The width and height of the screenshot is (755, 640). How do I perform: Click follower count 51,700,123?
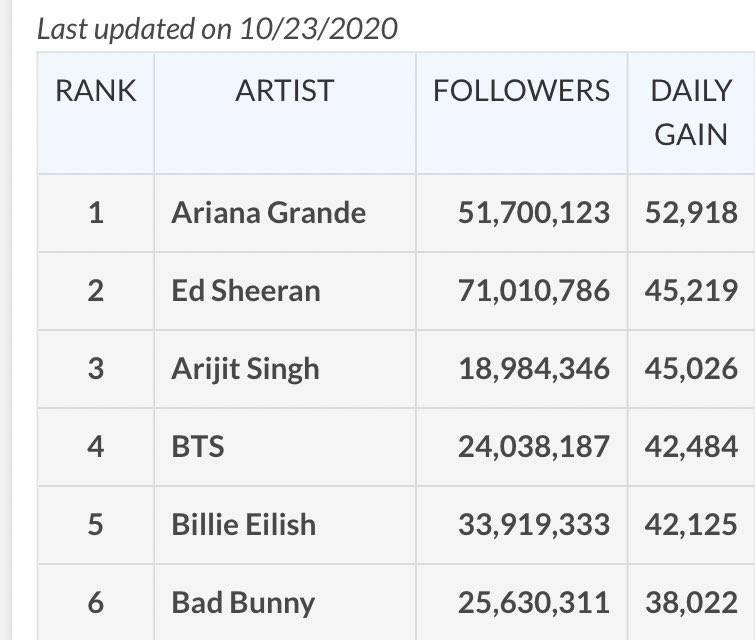(x=533, y=212)
